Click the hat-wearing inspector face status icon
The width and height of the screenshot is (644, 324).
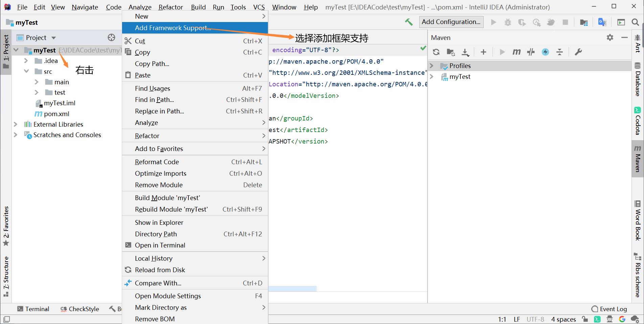609,319
